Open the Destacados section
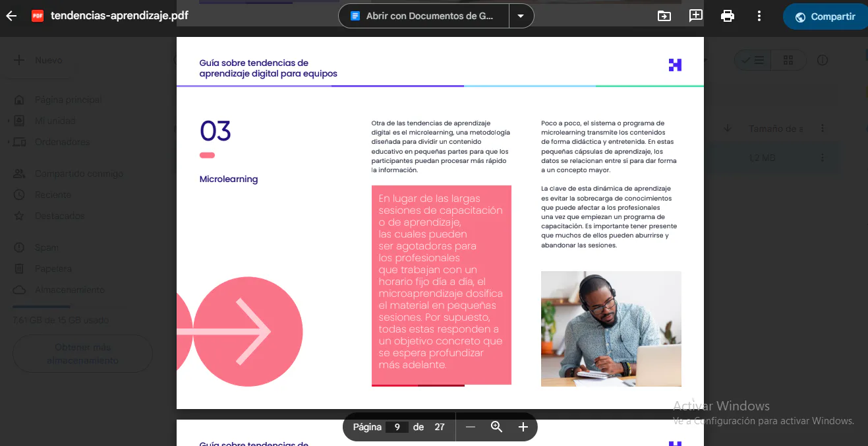868x446 pixels. pyautogui.click(x=58, y=216)
